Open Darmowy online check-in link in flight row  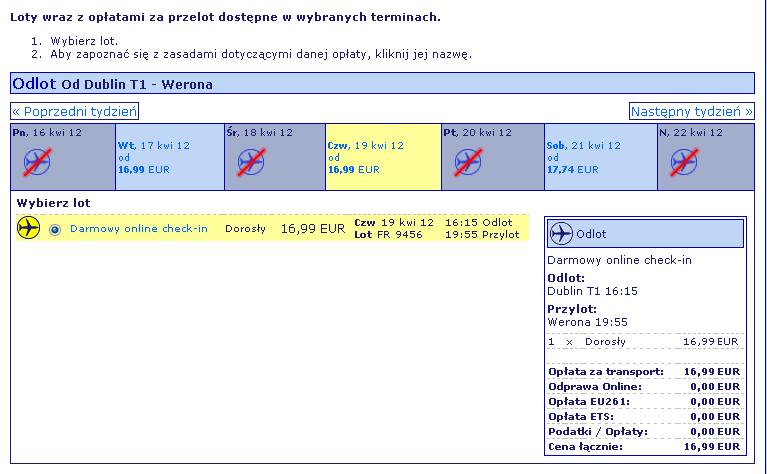tap(139, 228)
